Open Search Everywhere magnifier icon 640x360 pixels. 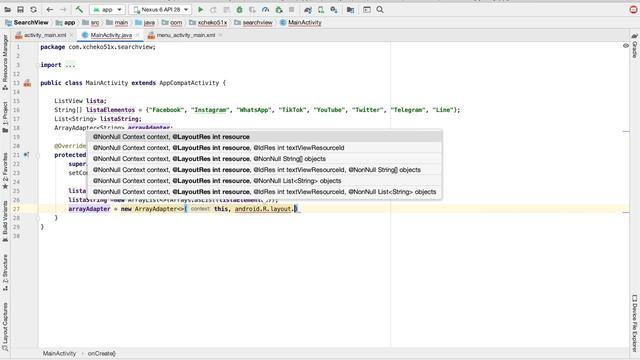(380, 9)
